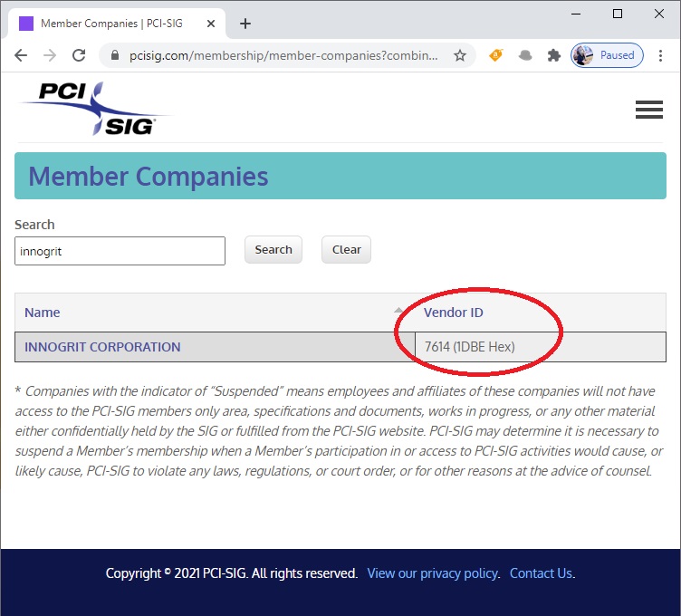Screen dimensions: 681x616
Task: Open INNOGRIT CORPORATION link
Action: (x=102, y=347)
